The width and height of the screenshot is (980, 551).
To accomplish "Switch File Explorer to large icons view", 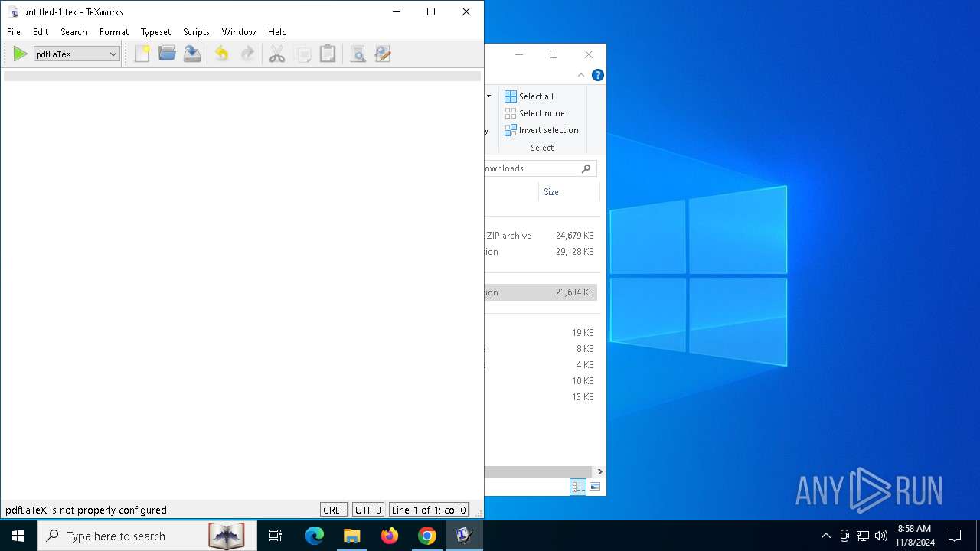I will tap(594, 487).
